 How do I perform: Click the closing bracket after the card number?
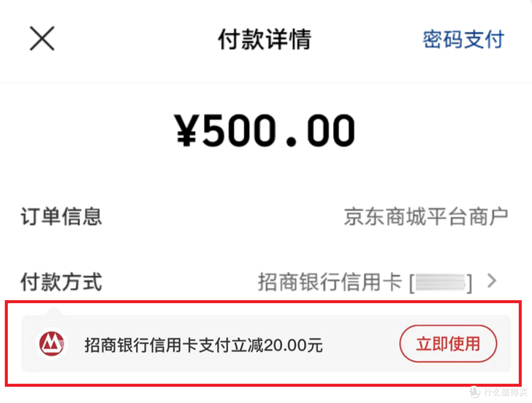[469, 283]
